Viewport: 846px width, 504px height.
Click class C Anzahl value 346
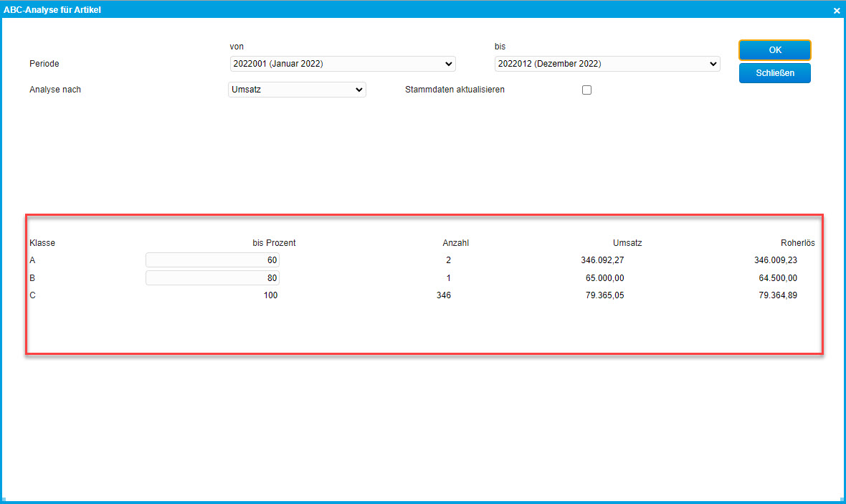[444, 295]
